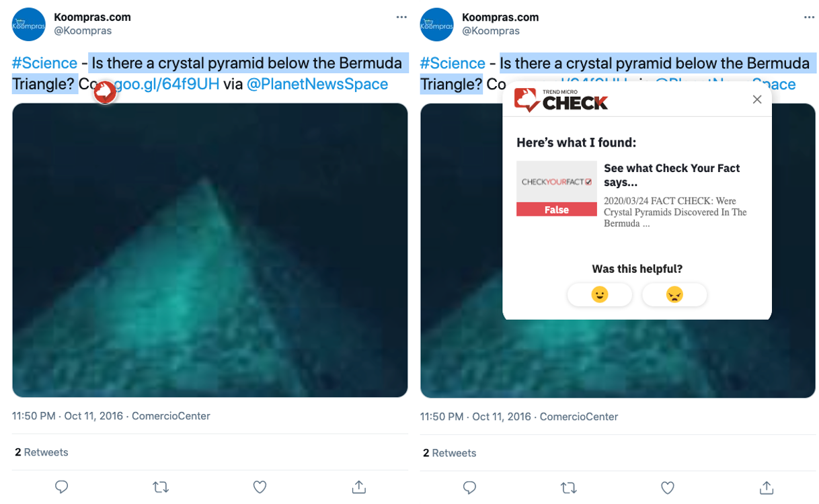Close the Trend Micro Check popup
This screenshot has width=819, height=504.
tap(757, 99)
